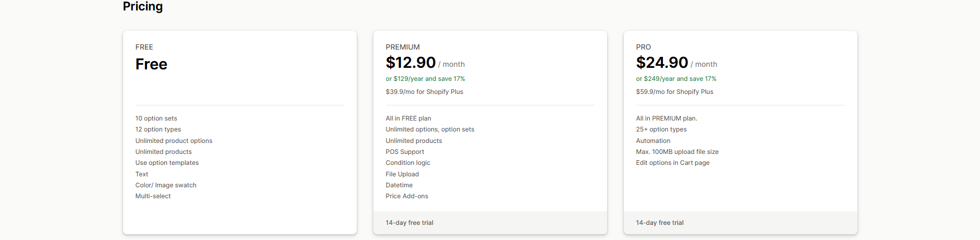Click the 'Multi-select' feature in Free plan

153,196
